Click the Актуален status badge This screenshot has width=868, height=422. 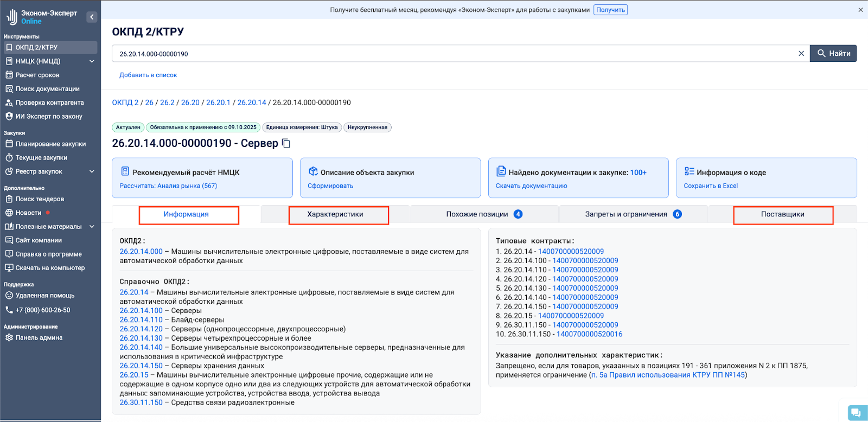click(x=128, y=127)
